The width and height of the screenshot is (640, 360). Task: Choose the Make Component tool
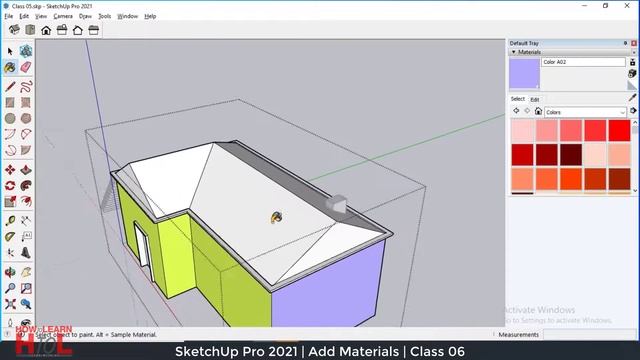(26, 51)
